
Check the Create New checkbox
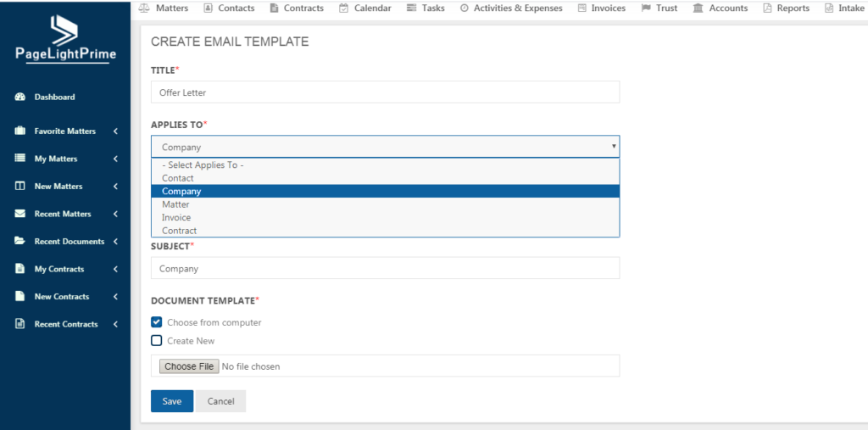157,341
